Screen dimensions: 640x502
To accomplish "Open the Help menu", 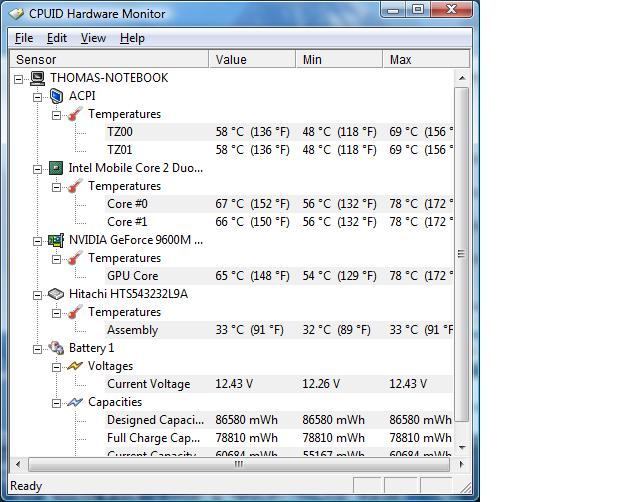I will [x=132, y=38].
